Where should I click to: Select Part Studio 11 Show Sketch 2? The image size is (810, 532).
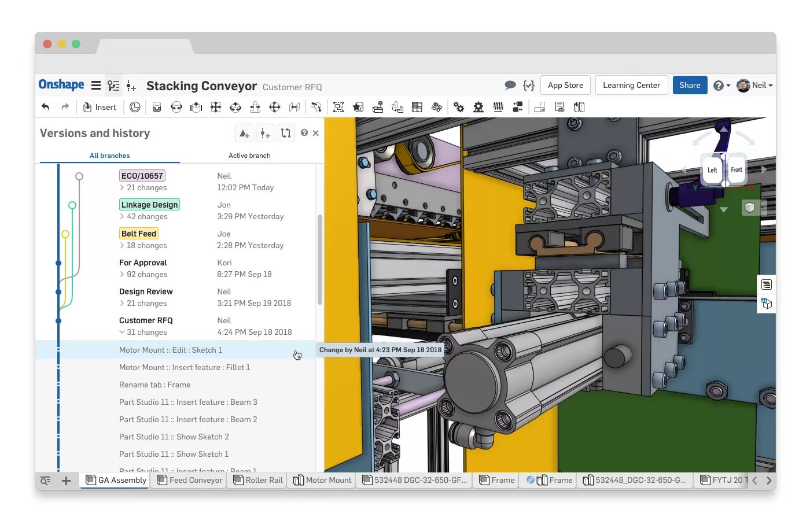coord(176,437)
